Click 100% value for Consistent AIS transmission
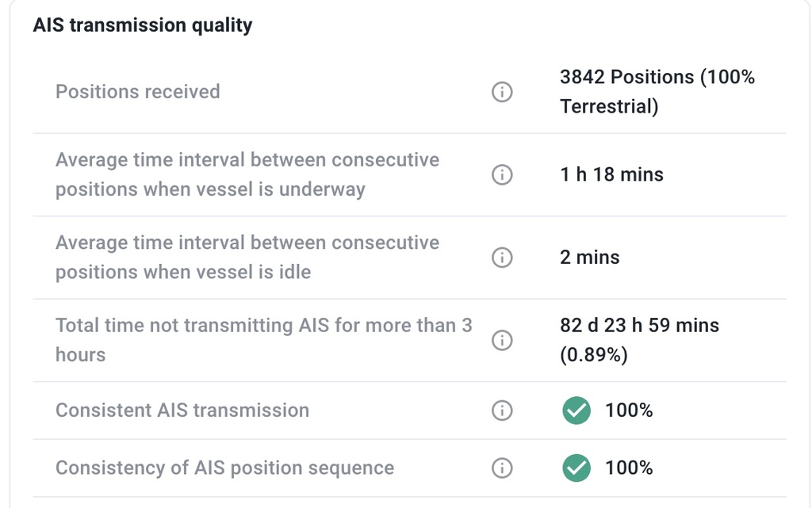This screenshot has width=812, height=508. (629, 411)
